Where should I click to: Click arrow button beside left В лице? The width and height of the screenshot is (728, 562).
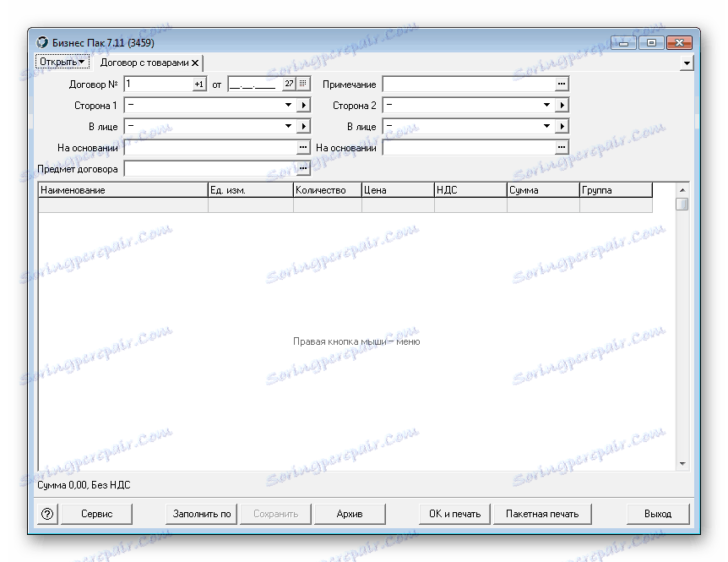pyautogui.click(x=303, y=126)
